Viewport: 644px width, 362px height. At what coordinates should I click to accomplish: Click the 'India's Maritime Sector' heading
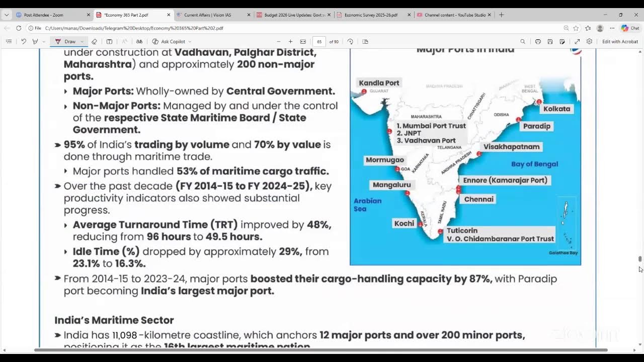point(114,320)
